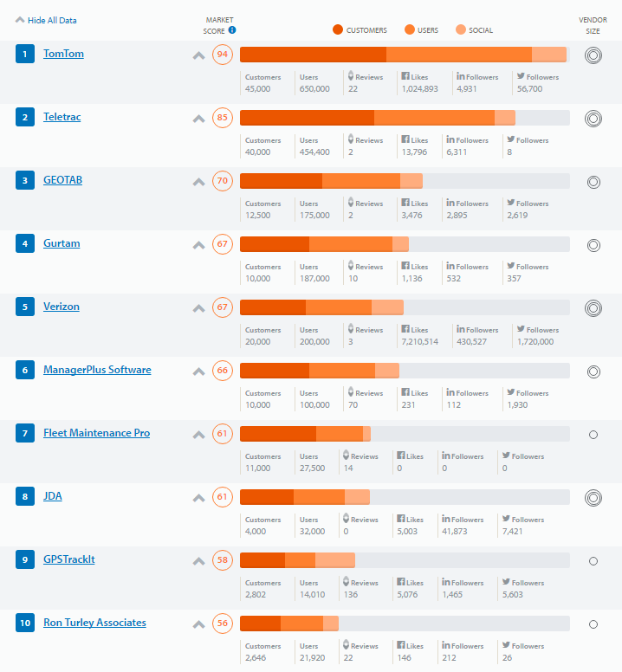This screenshot has height=672, width=622.
Task: Toggle the Social legend dot
Action: 460,29
